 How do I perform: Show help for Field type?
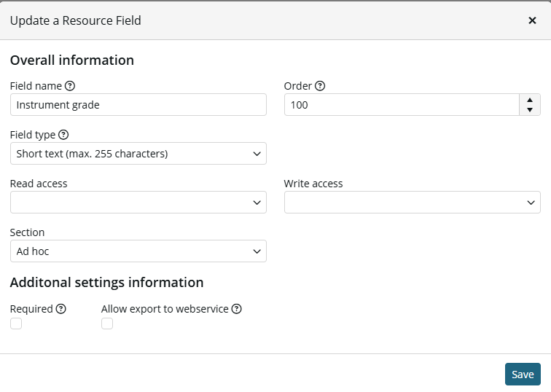(x=63, y=135)
